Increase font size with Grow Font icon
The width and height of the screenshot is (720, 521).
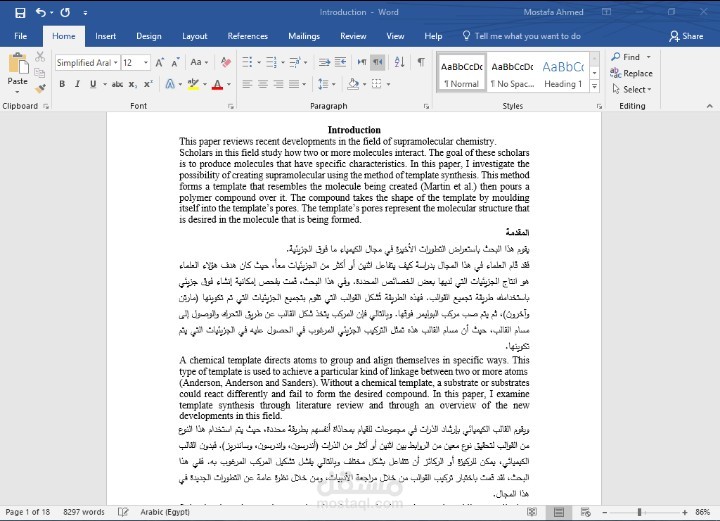click(159, 62)
